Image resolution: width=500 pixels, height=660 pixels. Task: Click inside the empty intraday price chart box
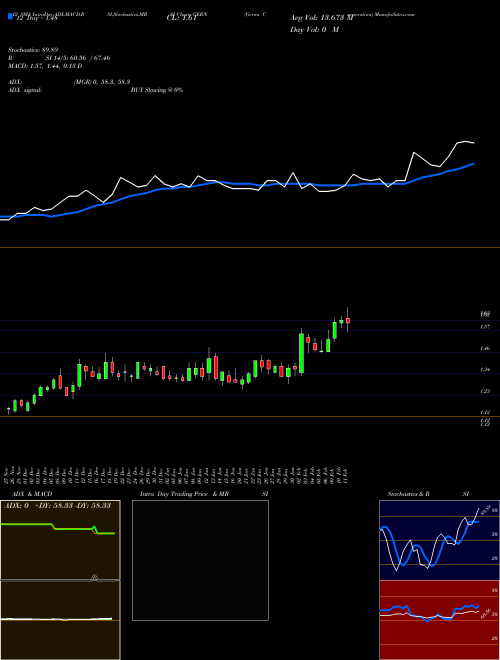point(200,560)
